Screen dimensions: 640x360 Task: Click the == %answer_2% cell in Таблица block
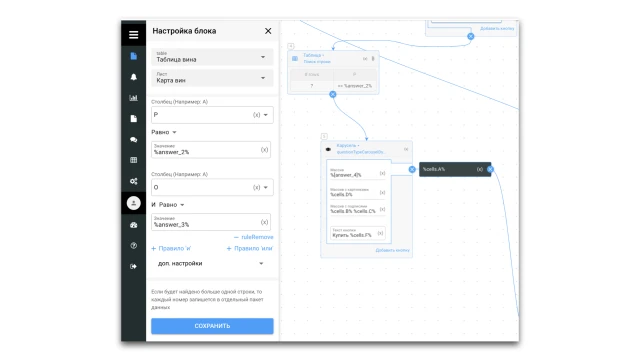click(x=355, y=86)
